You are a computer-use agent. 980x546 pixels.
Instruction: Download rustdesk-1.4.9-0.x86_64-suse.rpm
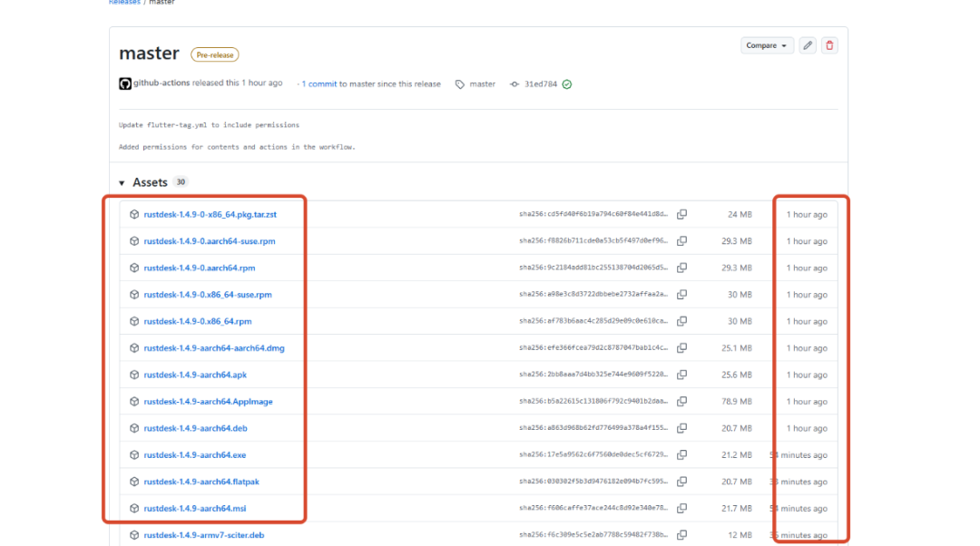pos(208,295)
